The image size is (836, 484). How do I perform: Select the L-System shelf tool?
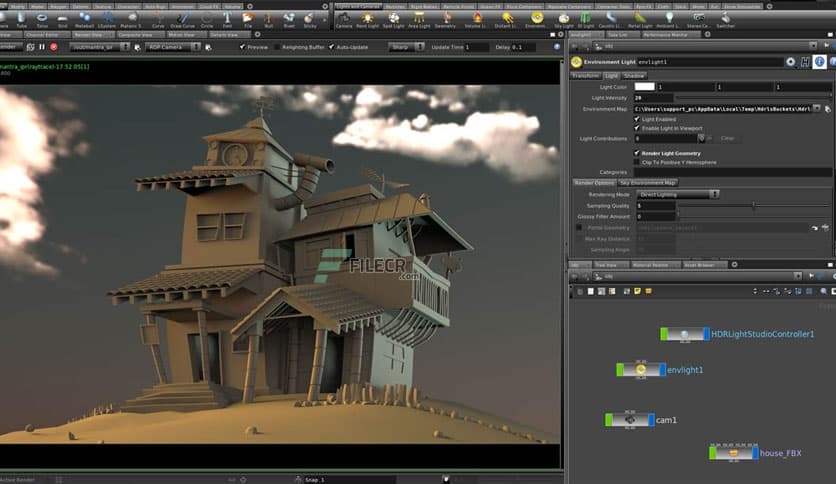(107, 20)
